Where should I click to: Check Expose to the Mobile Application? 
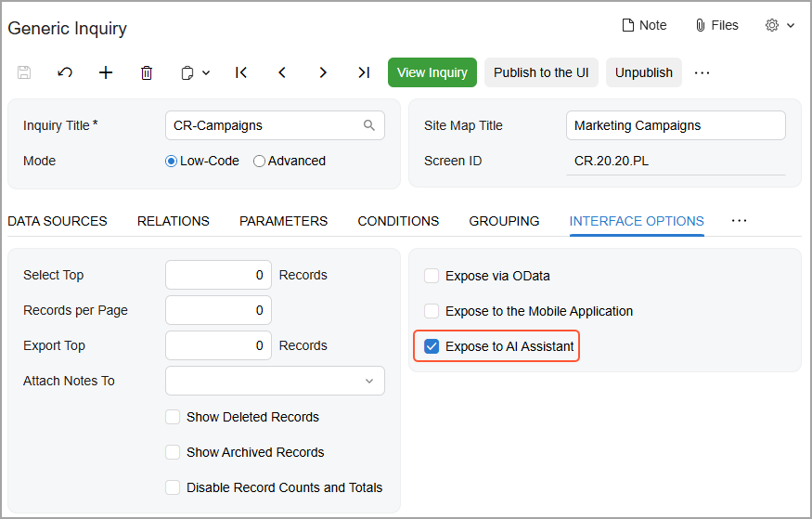pos(432,311)
